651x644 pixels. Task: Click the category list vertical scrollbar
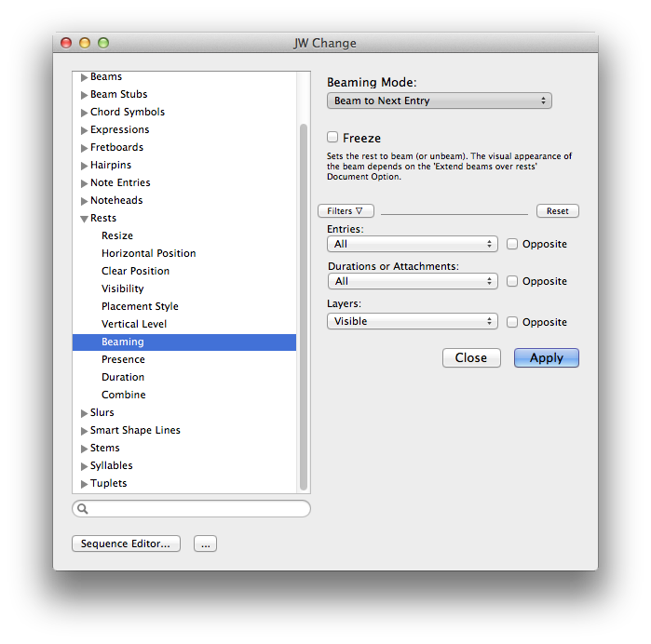[x=303, y=307]
